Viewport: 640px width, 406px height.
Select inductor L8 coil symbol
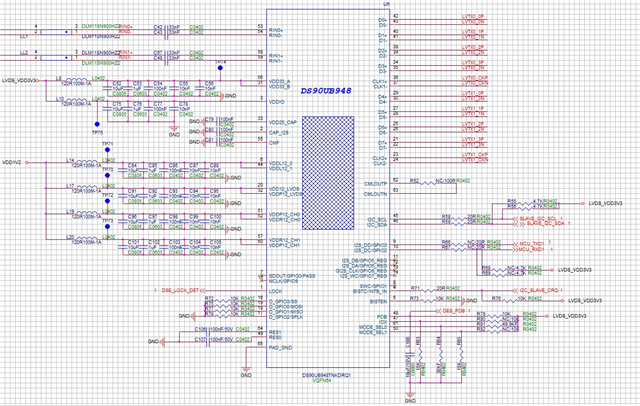point(76,80)
